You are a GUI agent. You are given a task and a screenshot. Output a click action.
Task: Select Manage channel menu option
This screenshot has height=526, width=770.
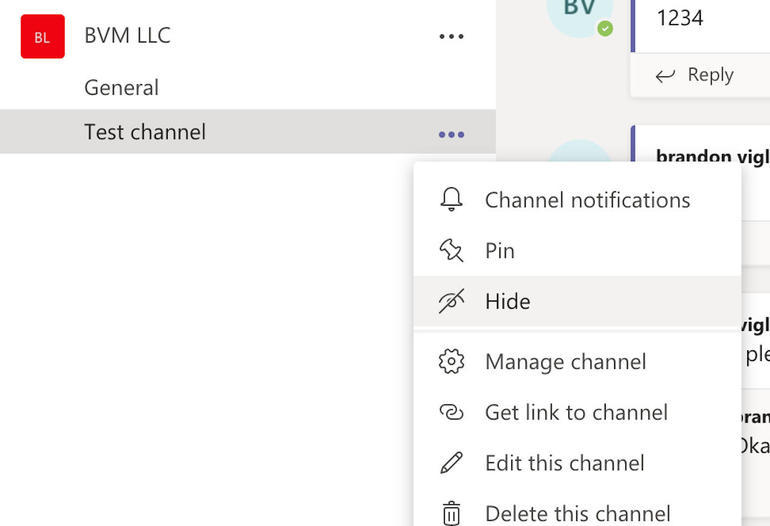(x=565, y=361)
